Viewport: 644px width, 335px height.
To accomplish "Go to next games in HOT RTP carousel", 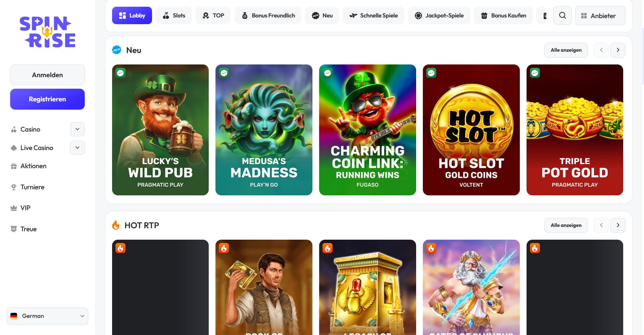I will coord(618,225).
